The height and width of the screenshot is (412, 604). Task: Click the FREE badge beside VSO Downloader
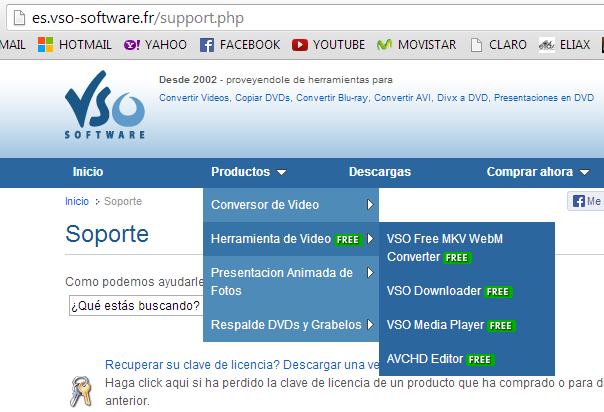498,292
